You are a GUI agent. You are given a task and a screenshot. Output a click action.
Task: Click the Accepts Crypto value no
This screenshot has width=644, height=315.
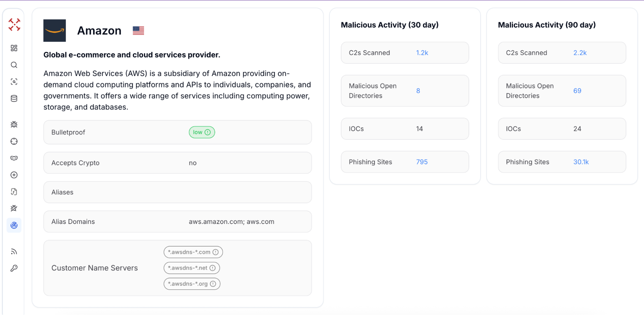193,163
